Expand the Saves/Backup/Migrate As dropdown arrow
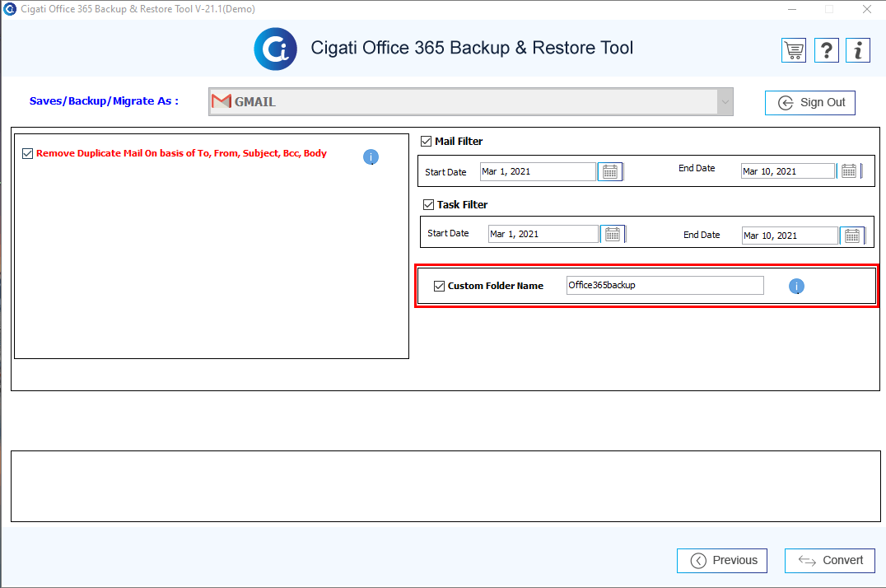The height and width of the screenshot is (588, 886). coord(725,102)
